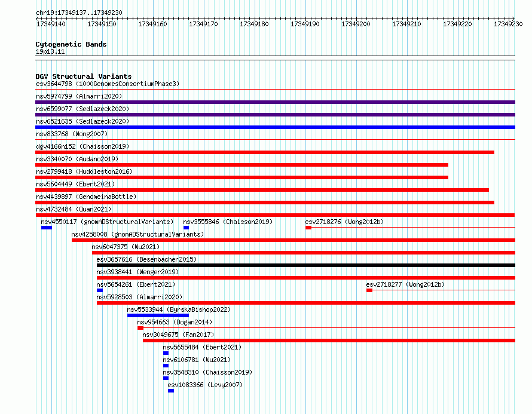
Task: Open the nsv6106781 (Wu2021) variant label
Action: 197,360
